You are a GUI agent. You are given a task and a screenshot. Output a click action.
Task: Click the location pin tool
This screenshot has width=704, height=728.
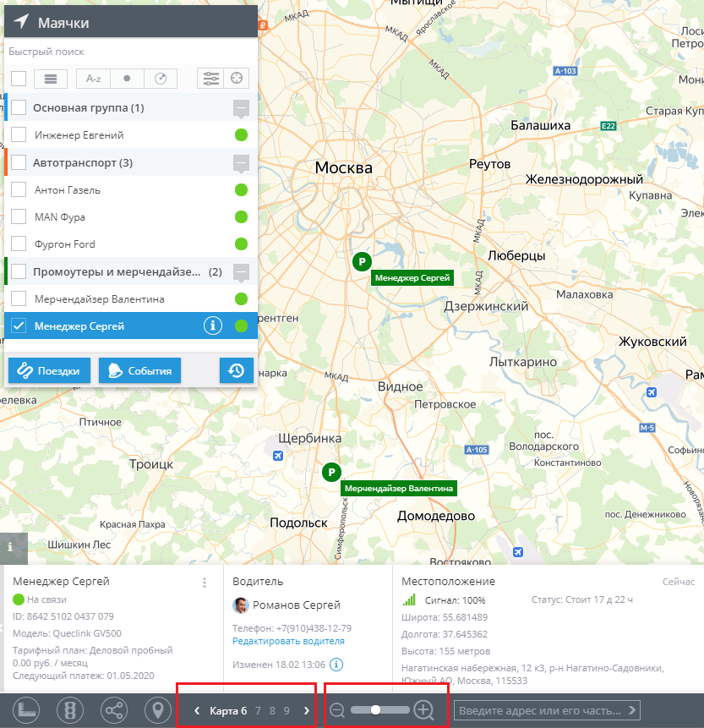158,710
